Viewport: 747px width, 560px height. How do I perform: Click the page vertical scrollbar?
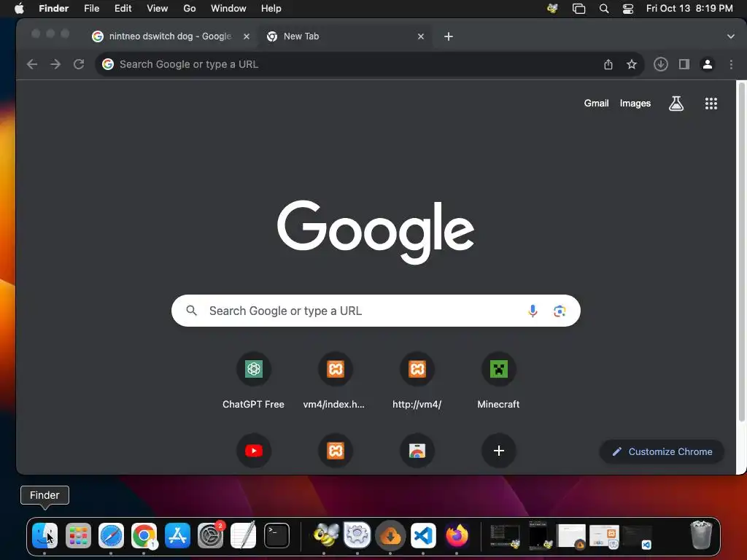click(x=741, y=252)
